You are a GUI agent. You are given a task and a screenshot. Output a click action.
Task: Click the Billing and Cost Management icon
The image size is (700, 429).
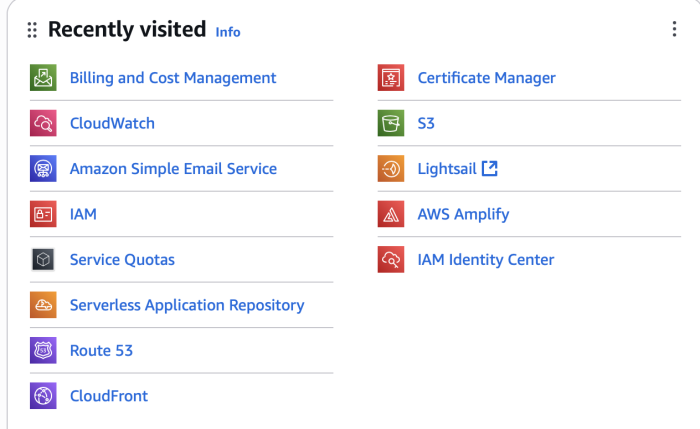click(x=43, y=78)
